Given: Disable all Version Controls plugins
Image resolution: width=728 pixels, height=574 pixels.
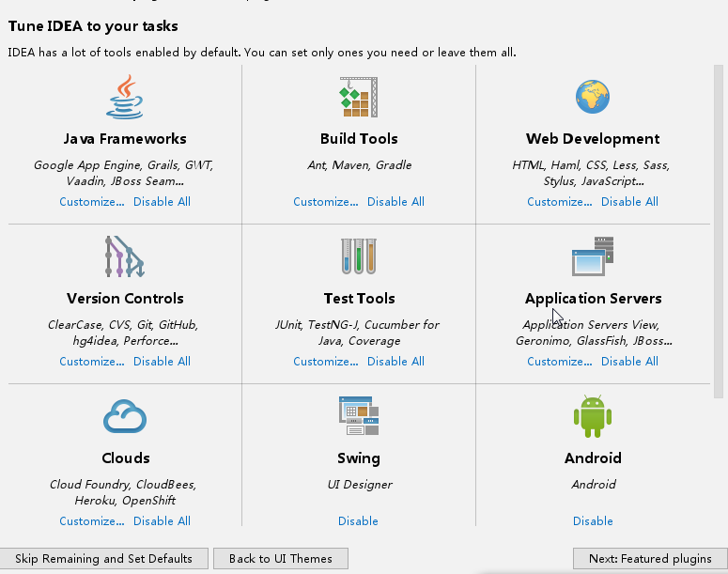Looking at the screenshot, I should point(162,362).
